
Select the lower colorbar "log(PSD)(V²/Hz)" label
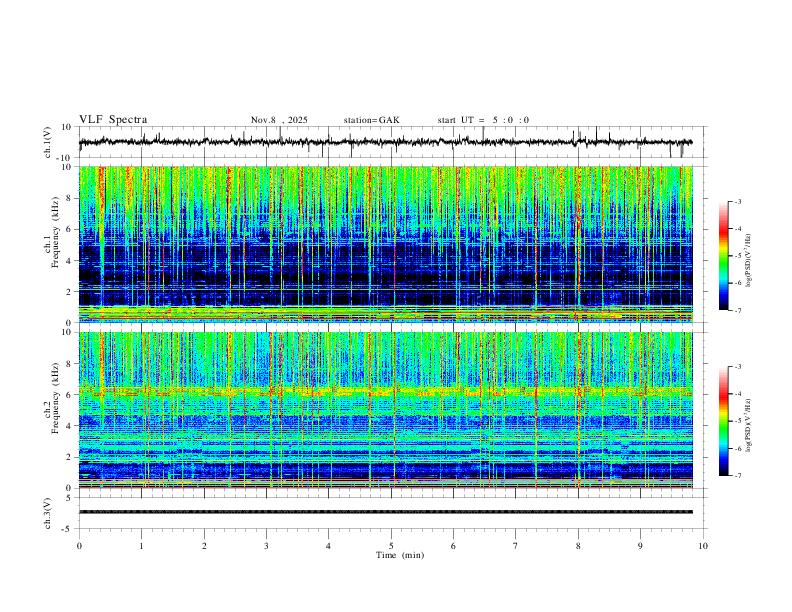click(x=748, y=425)
